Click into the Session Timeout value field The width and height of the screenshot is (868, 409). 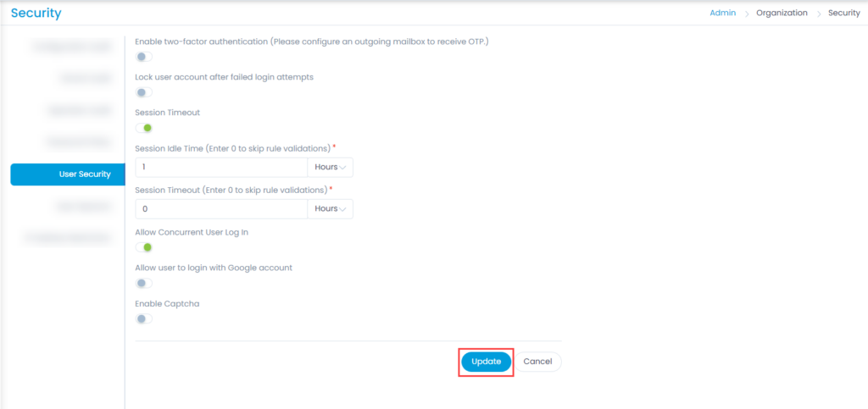click(x=221, y=209)
